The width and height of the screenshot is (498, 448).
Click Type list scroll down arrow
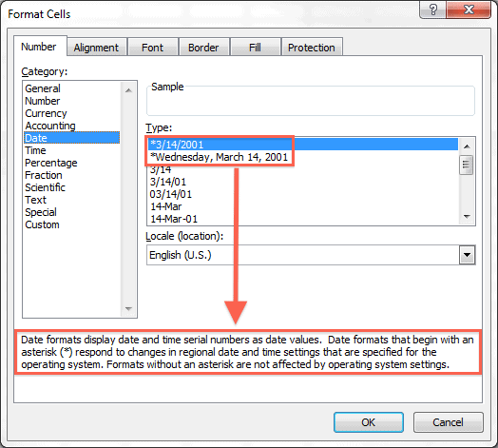(467, 217)
